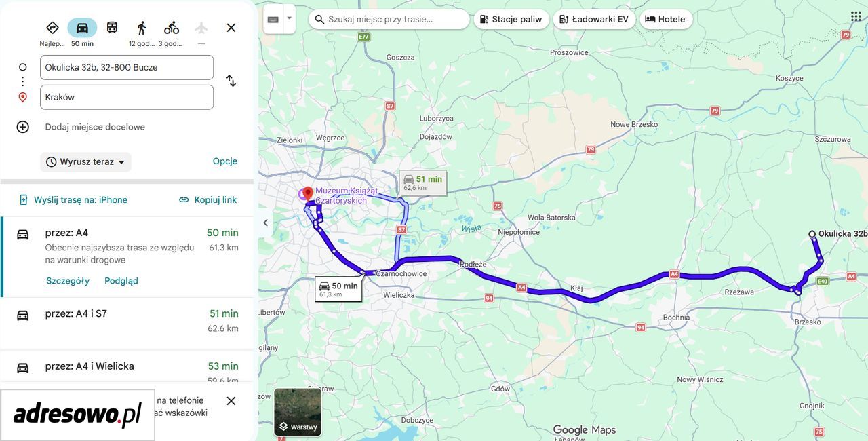
Task: Edit the destination field Kraków
Action: (127, 97)
